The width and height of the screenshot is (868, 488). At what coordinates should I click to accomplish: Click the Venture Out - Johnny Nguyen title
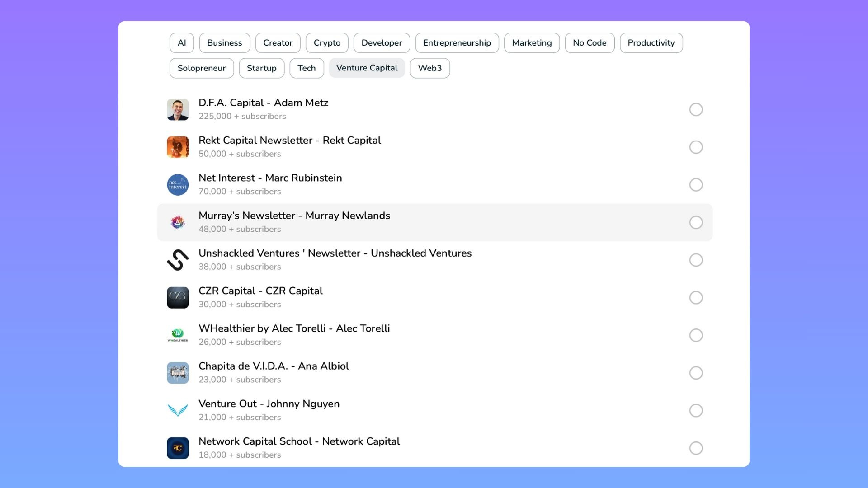[x=269, y=404]
